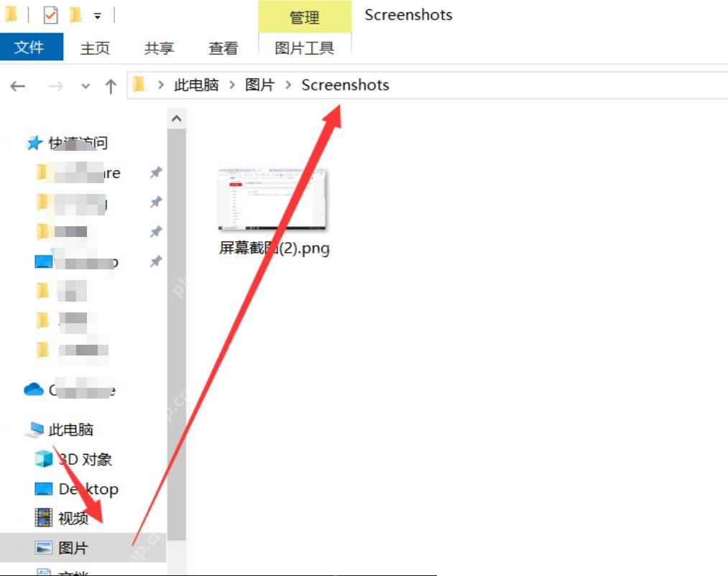Select the quick access star item
This screenshot has height=576, width=728.
(x=66, y=143)
